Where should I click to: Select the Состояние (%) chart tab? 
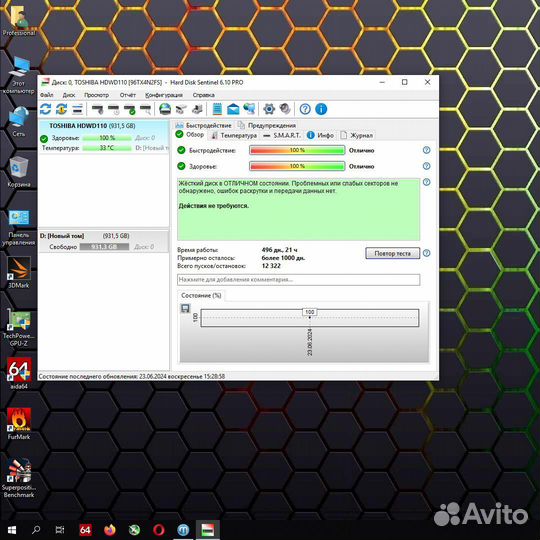(201, 295)
